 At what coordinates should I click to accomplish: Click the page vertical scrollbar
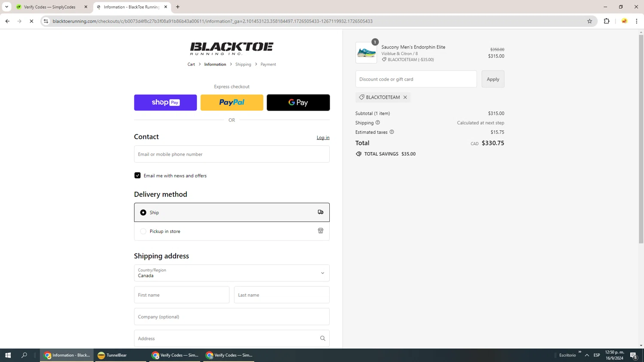tap(641, 139)
